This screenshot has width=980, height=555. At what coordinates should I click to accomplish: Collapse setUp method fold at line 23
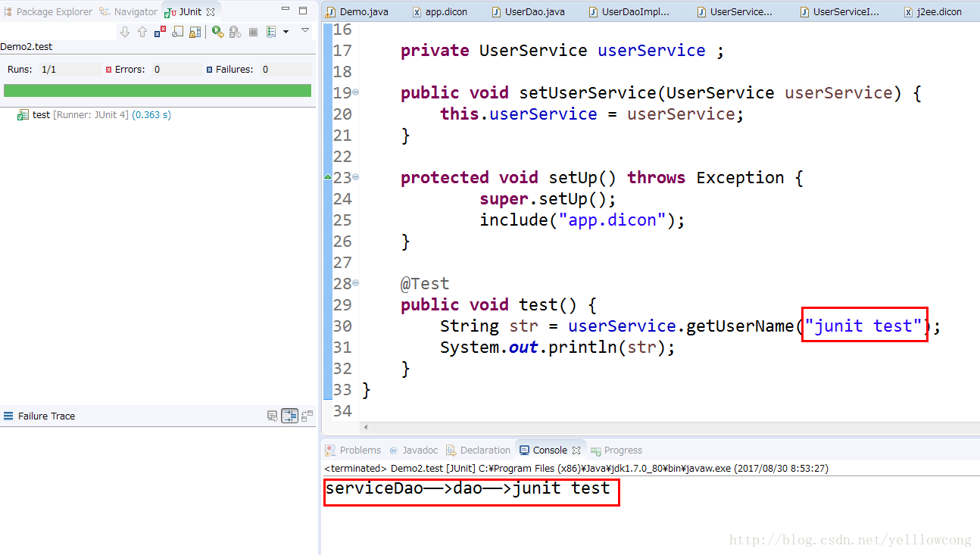(356, 177)
